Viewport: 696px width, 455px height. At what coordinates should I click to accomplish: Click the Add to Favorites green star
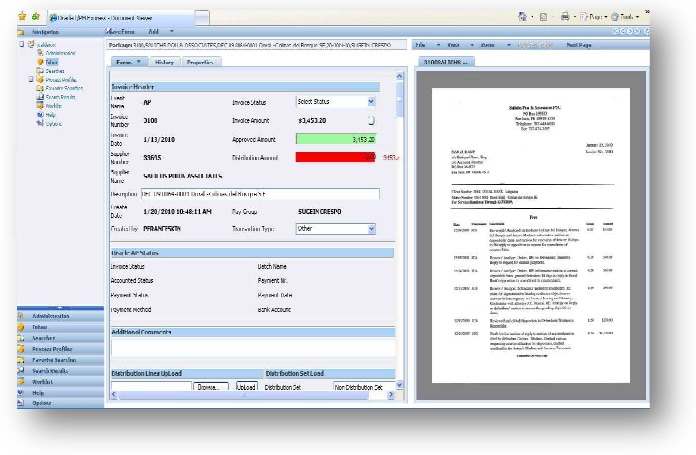pyautogui.click(x=36, y=16)
